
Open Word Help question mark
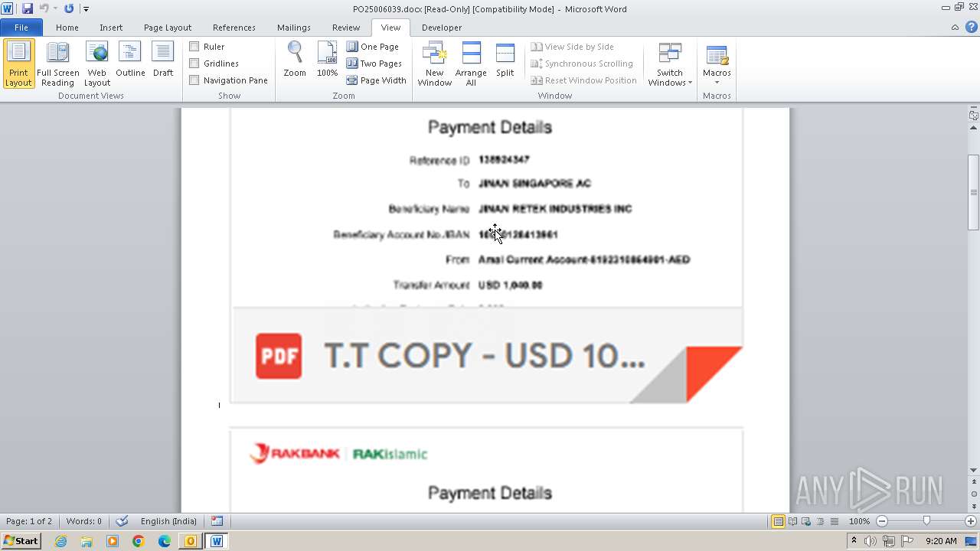970,28
